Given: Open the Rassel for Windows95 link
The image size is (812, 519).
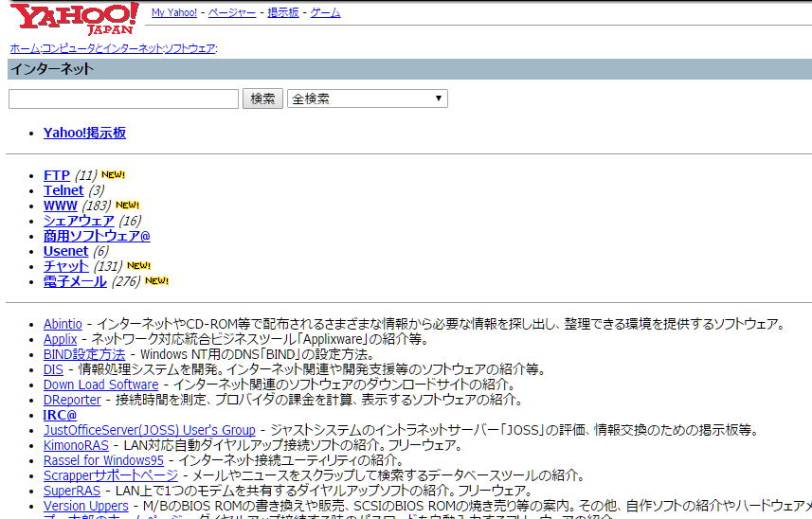Looking at the screenshot, I should tap(103, 460).
